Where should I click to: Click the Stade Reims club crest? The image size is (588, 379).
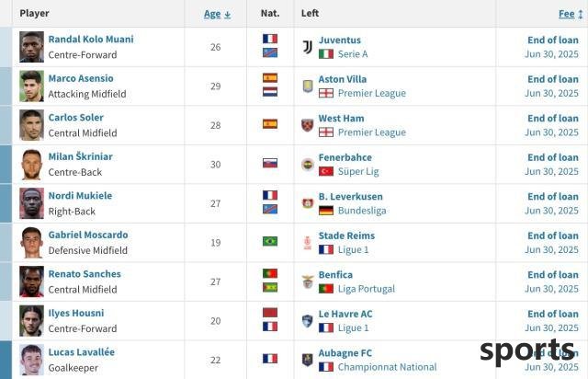click(308, 243)
